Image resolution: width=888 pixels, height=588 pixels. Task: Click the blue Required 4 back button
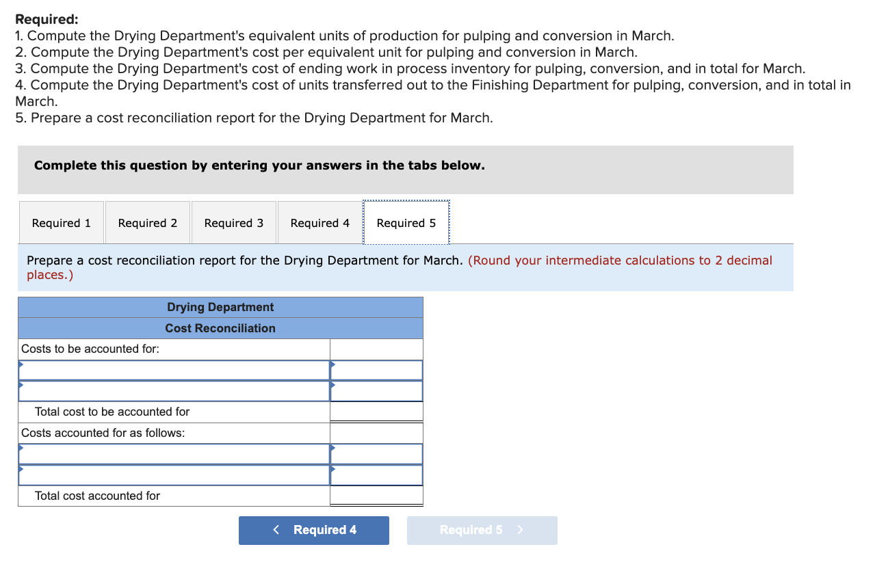(314, 531)
